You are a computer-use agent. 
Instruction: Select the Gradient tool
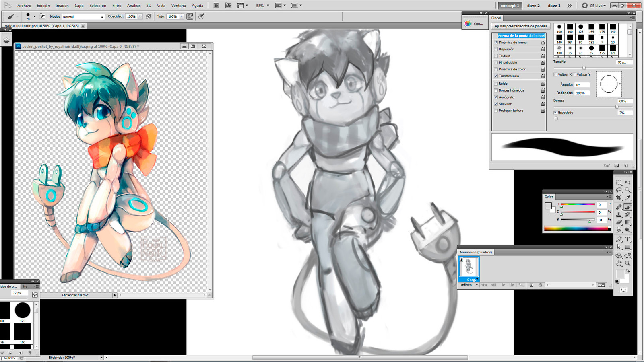(627, 222)
